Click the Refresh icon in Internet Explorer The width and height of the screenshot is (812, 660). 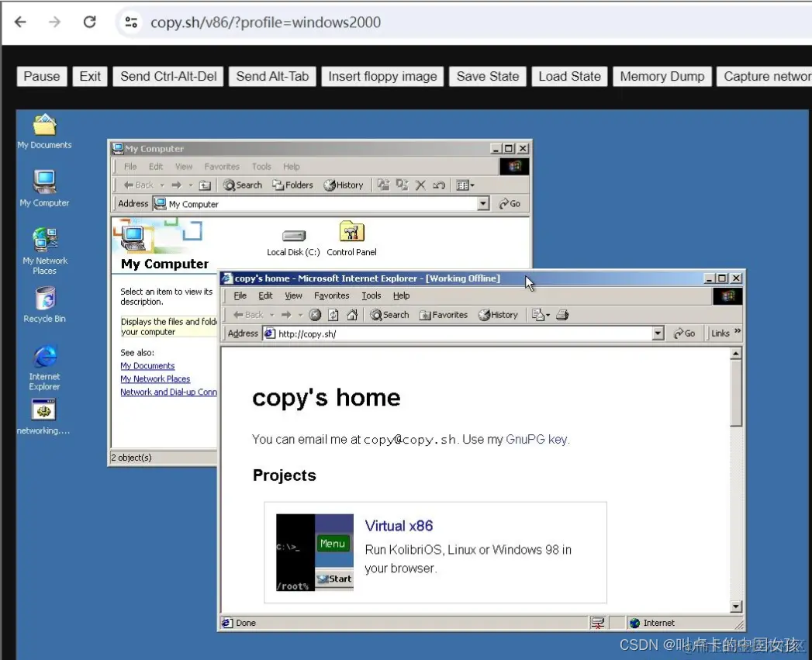pyautogui.click(x=333, y=315)
